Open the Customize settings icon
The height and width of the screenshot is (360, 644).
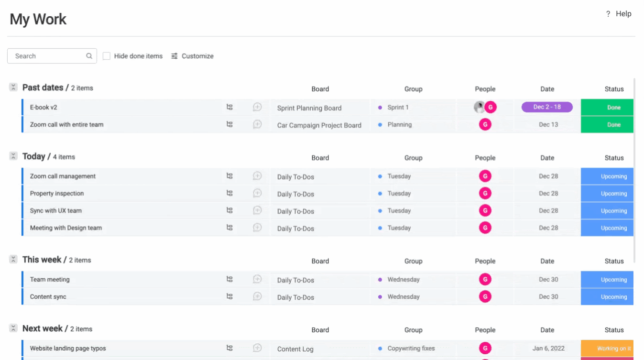[x=175, y=56]
